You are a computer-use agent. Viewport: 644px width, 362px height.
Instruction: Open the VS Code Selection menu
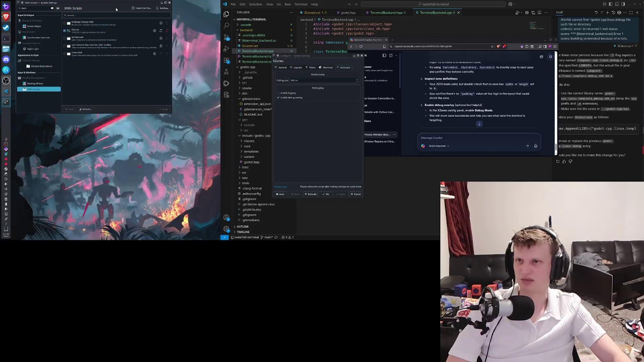tap(256, 4)
